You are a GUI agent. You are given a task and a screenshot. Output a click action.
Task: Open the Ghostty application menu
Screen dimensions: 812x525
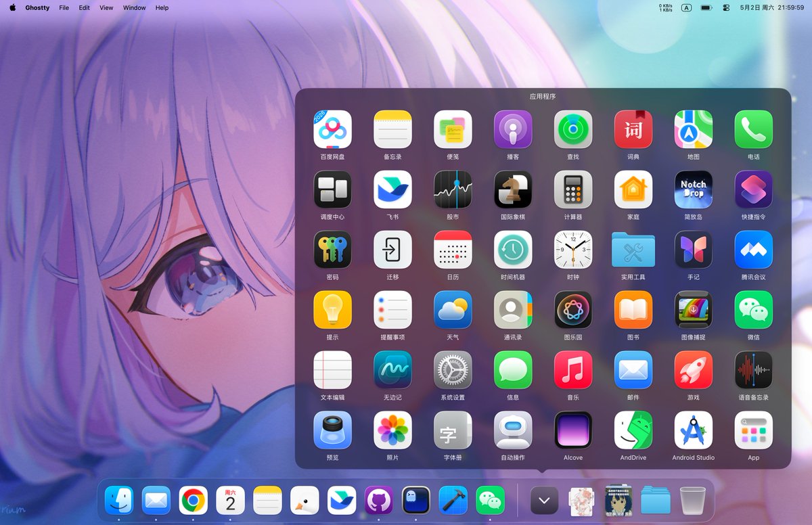pyautogui.click(x=37, y=7)
